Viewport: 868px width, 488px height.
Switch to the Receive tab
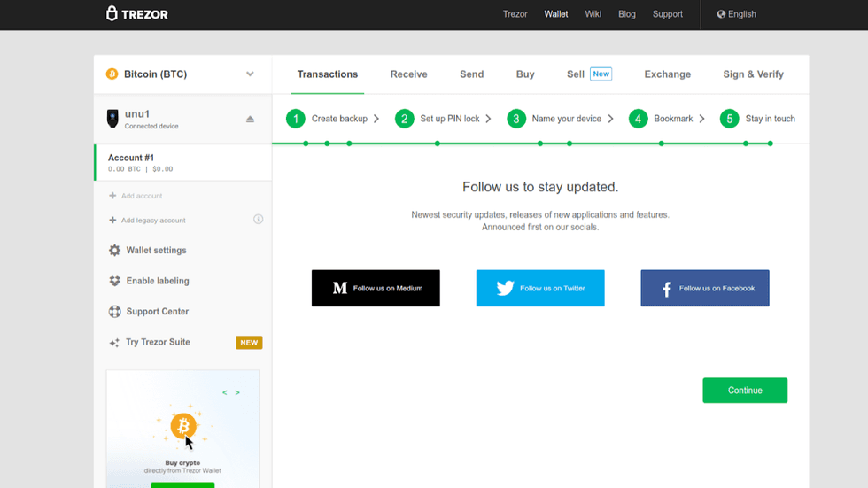pos(408,74)
